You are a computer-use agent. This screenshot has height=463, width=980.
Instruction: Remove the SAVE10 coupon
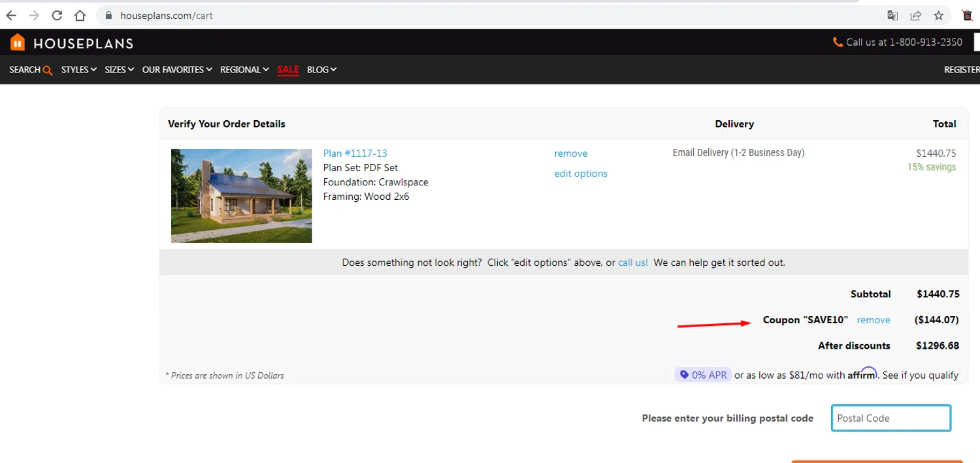874,320
